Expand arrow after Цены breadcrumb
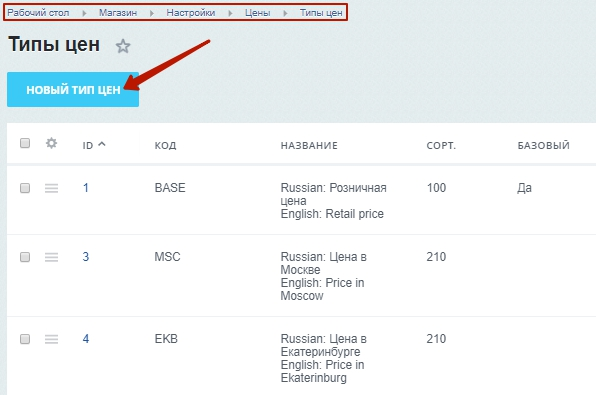Screen dimensions: 596x395 (x=285, y=13)
